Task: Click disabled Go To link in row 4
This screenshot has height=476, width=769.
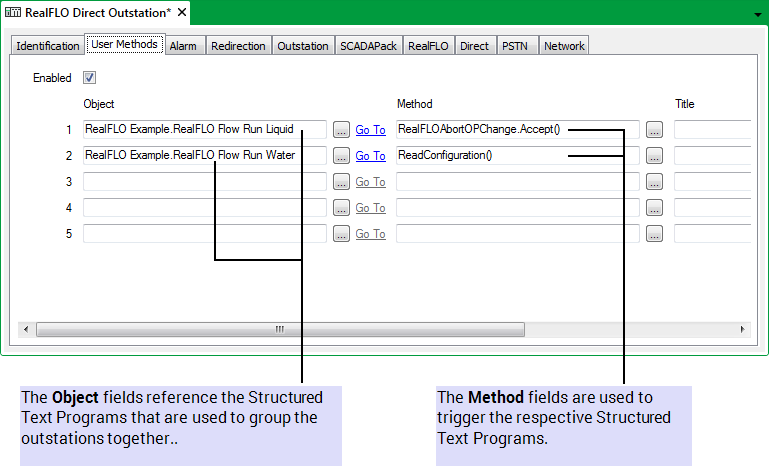Action: tap(370, 208)
